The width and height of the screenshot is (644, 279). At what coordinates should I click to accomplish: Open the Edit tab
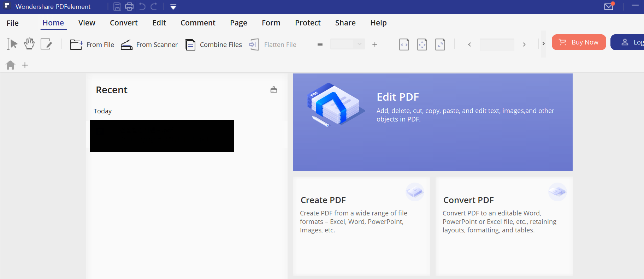[x=159, y=23]
